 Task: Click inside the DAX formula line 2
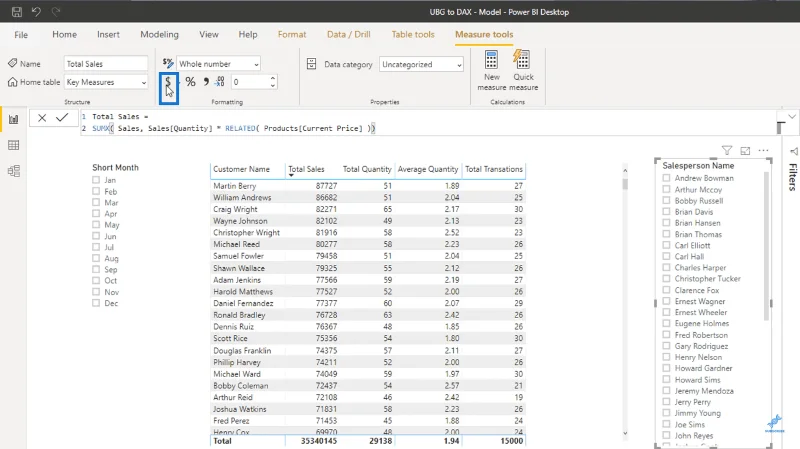click(233, 128)
